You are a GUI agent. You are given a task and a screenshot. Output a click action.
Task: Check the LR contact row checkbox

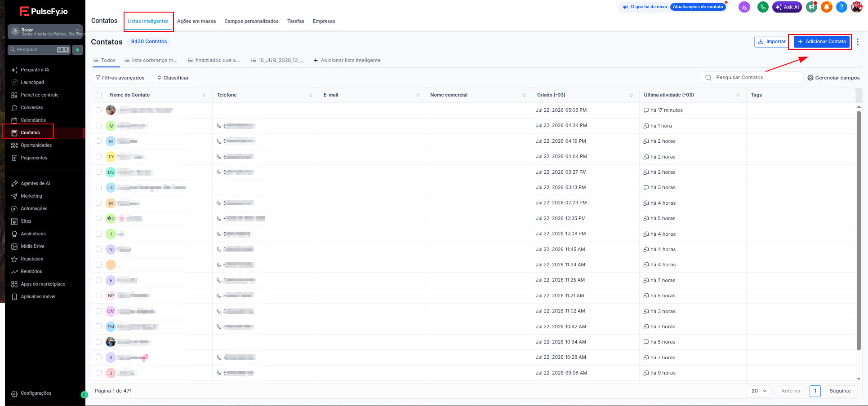click(99, 187)
